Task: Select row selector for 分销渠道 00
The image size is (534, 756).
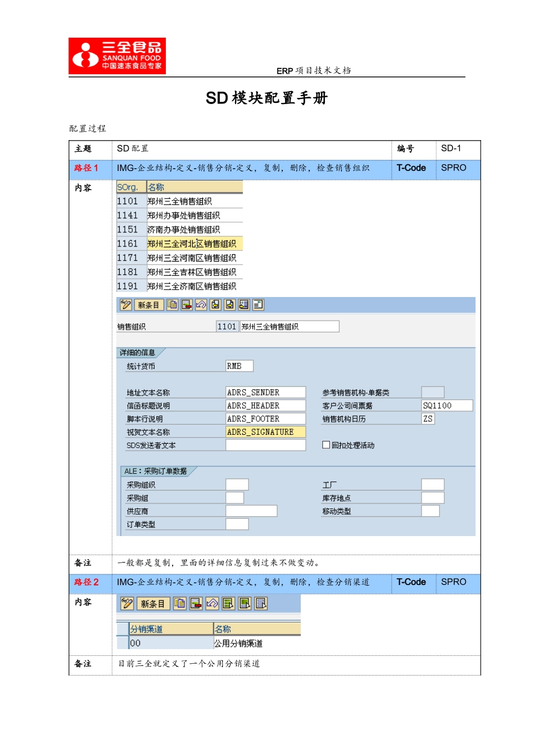Action: point(123,643)
